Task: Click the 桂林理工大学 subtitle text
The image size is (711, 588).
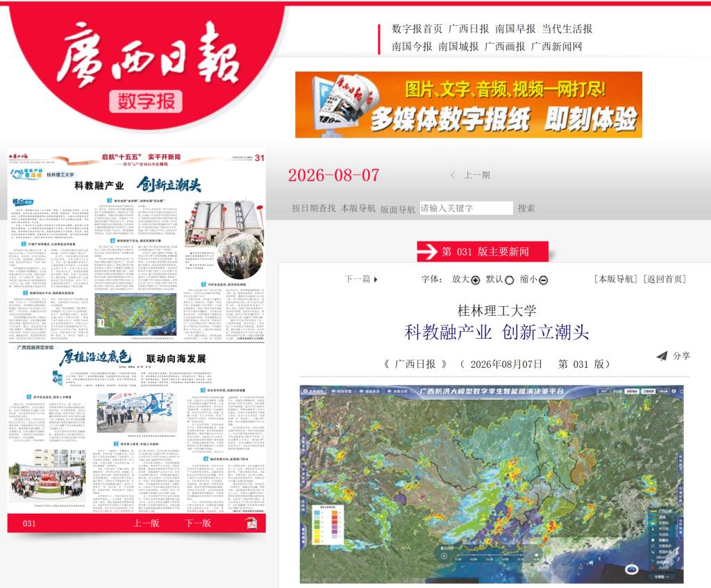Action: pos(496,310)
